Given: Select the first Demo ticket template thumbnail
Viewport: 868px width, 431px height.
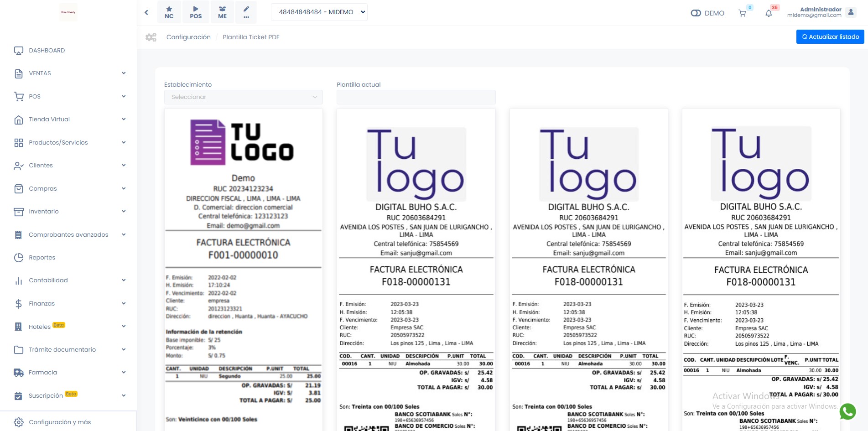Looking at the screenshot, I should pos(243,269).
